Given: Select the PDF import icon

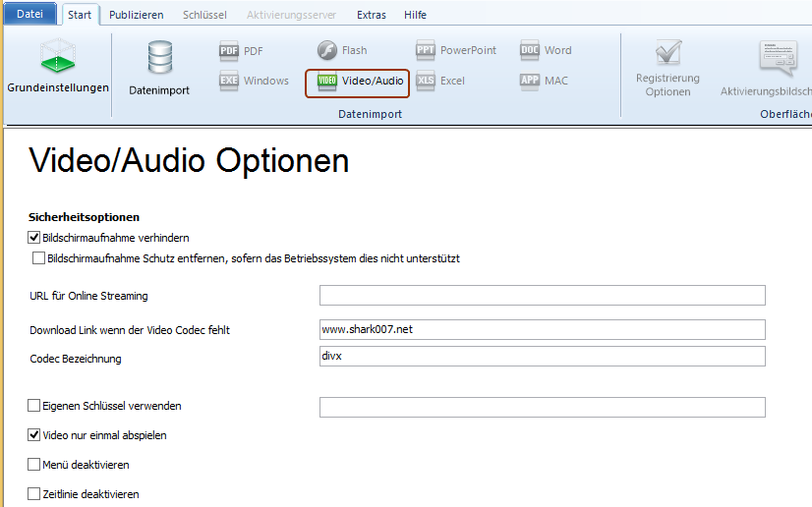Looking at the screenshot, I should click(x=229, y=51).
